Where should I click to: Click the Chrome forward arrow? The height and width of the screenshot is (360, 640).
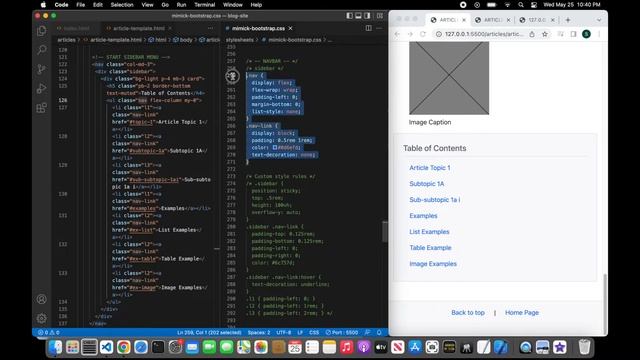410,34
